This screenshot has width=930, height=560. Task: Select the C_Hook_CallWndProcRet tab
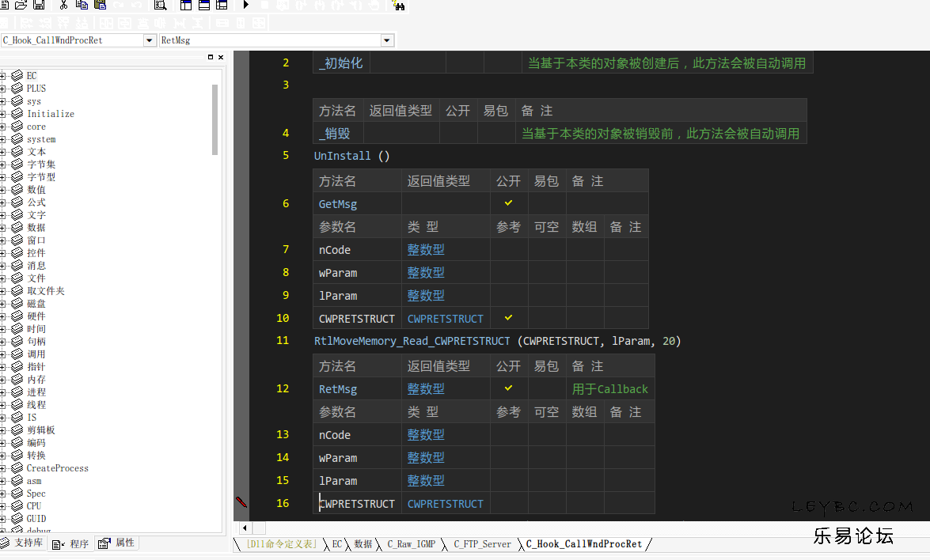pyautogui.click(x=583, y=544)
